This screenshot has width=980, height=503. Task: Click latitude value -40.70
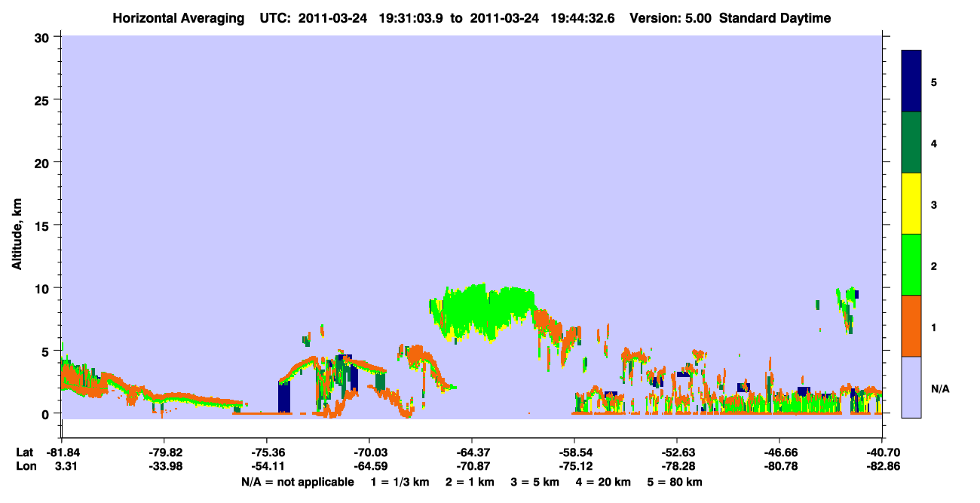point(882,452)
